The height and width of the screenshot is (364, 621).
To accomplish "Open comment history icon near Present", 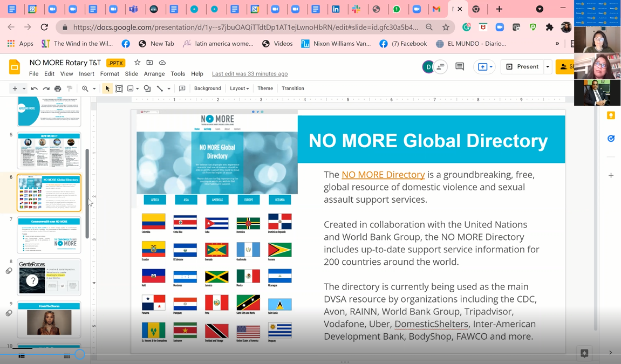I will 460,66.
